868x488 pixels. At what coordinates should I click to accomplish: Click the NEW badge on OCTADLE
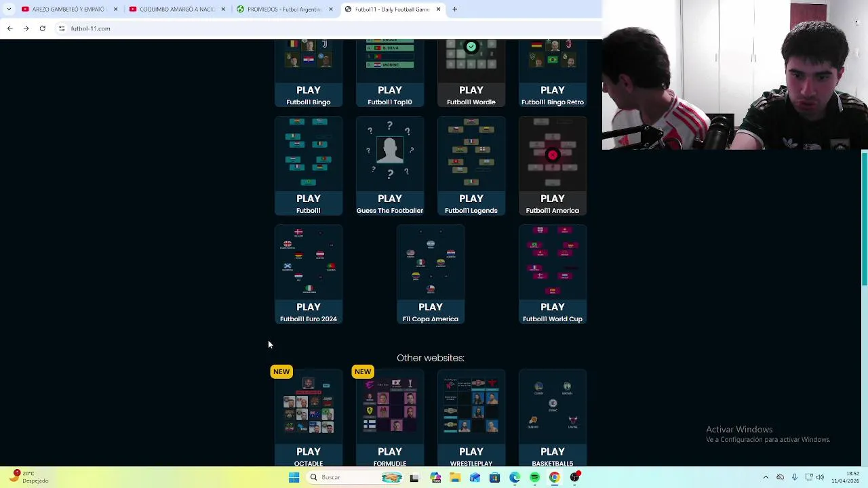[x=281, y=371]
